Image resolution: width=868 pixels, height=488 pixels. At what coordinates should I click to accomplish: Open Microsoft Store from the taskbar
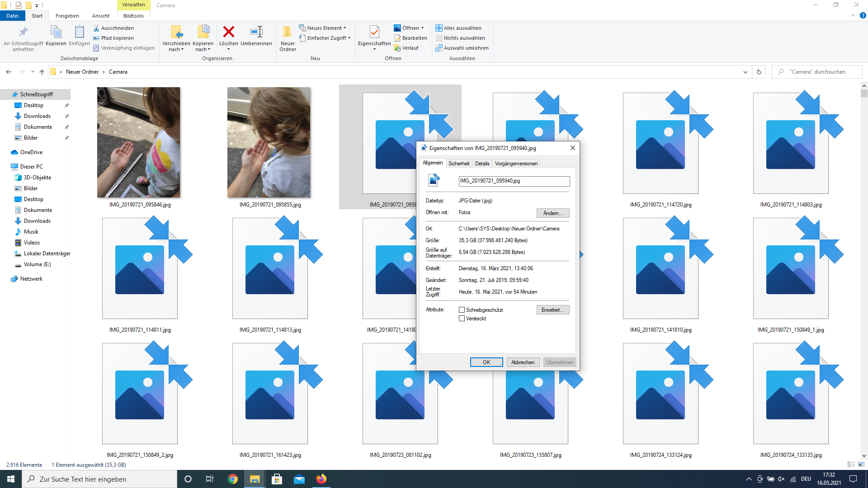(x=277, y=479)
